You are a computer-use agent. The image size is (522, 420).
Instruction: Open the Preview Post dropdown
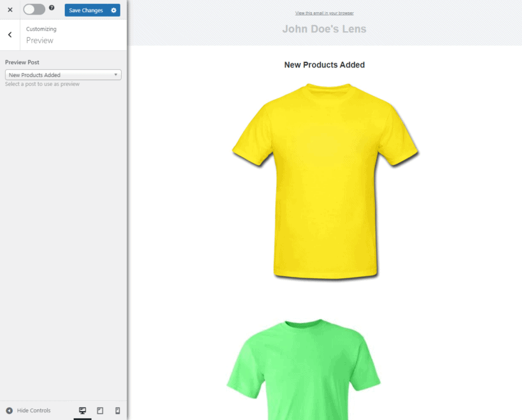[63, 75]
